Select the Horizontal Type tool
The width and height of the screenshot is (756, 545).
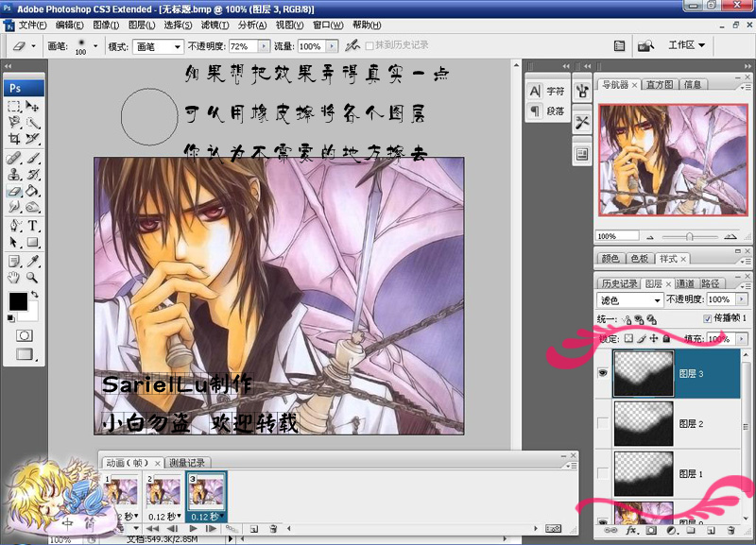pos(32,226)
